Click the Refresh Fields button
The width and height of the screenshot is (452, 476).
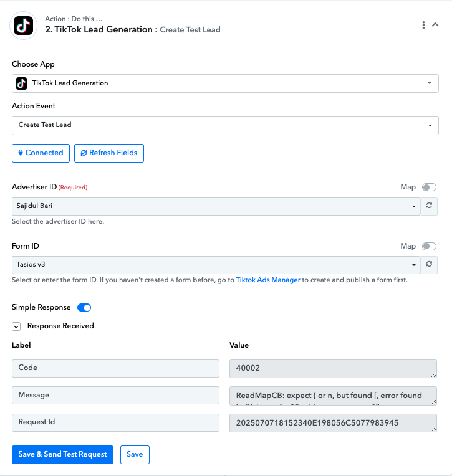(x=109, y=153)
